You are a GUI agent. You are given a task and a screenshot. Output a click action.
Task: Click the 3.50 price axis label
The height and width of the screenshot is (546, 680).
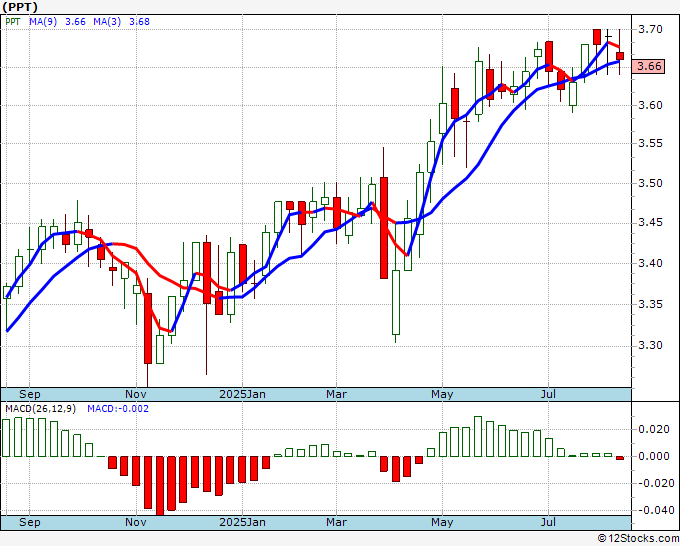(650, 183)
